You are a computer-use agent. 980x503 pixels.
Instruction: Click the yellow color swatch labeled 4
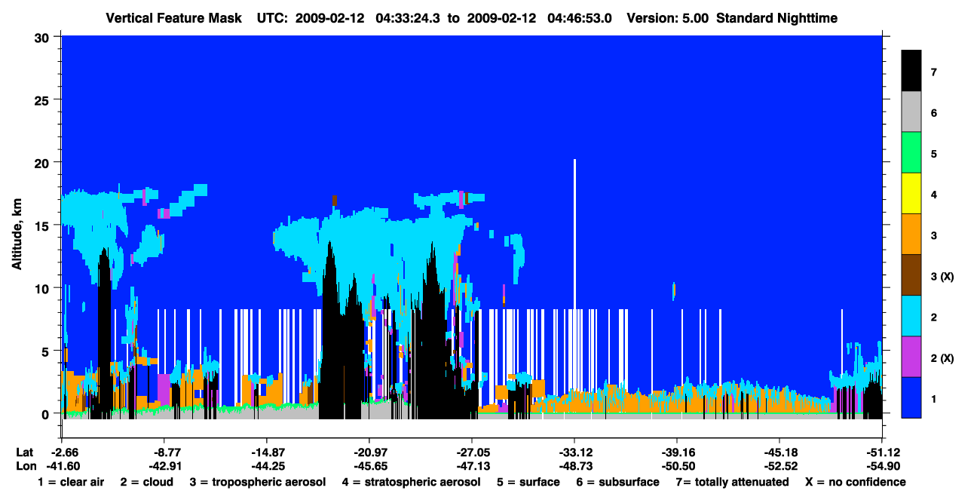(x=911, y=194)
